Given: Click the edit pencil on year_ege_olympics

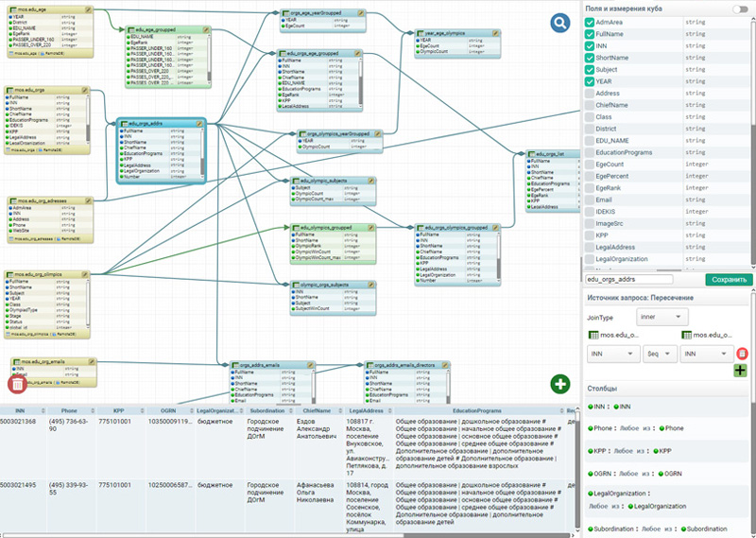Looking at the screenshot, I should tap(495, 33).
